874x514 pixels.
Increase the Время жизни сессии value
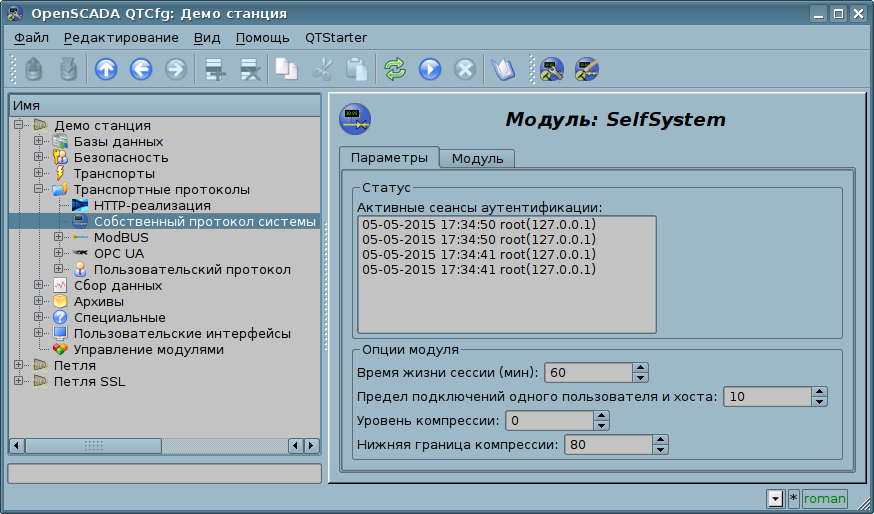coord(640,368)
